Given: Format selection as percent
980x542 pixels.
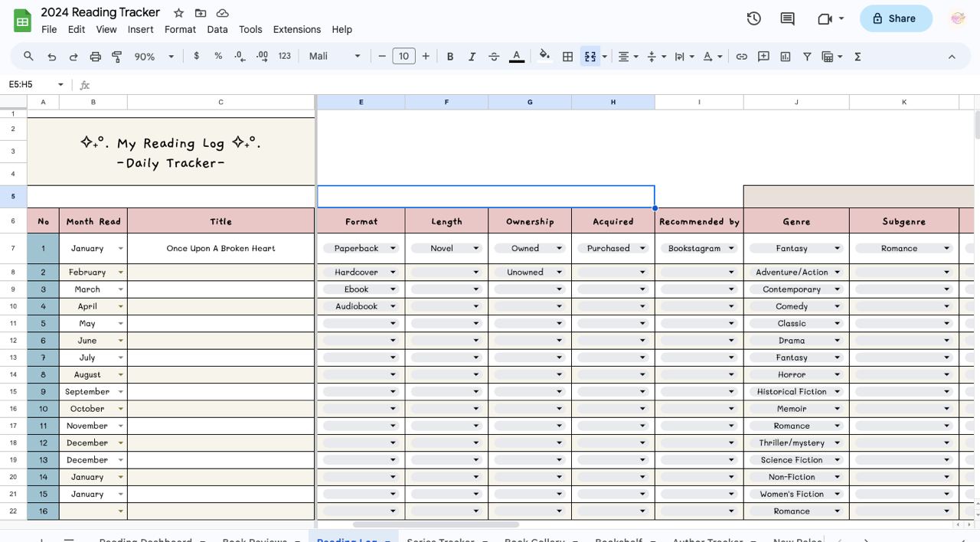Looking at the screenshot, I should pos(218,56).
